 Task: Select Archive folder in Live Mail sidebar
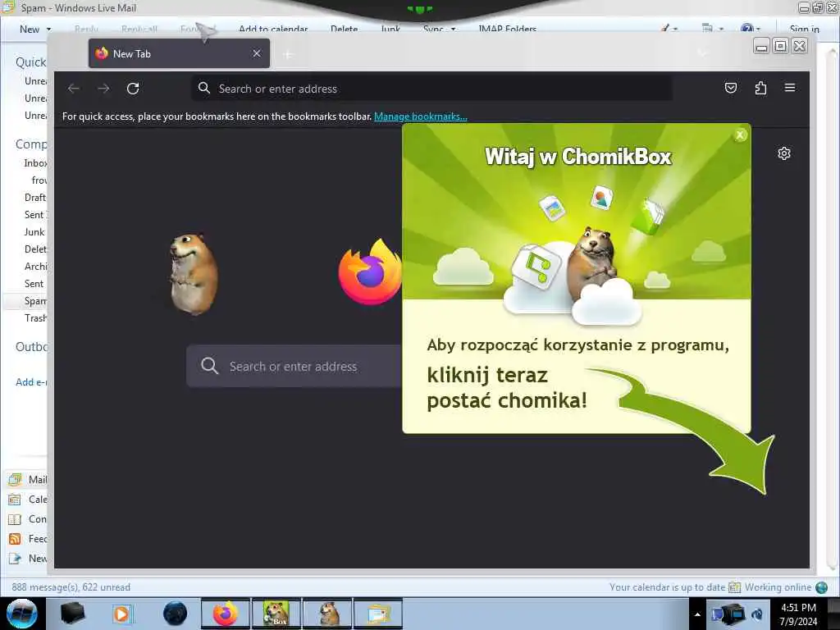[35, 267]
